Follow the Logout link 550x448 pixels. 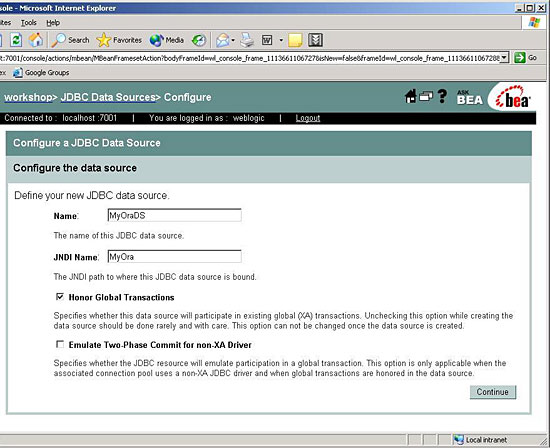pyautogui.click(x=308, y=118)
